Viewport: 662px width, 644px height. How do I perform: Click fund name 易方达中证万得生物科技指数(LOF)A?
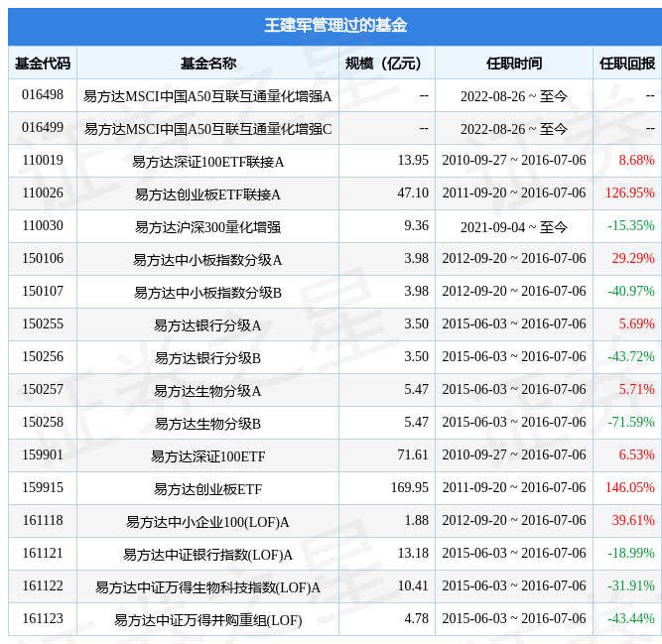click(x=207, y=587)
